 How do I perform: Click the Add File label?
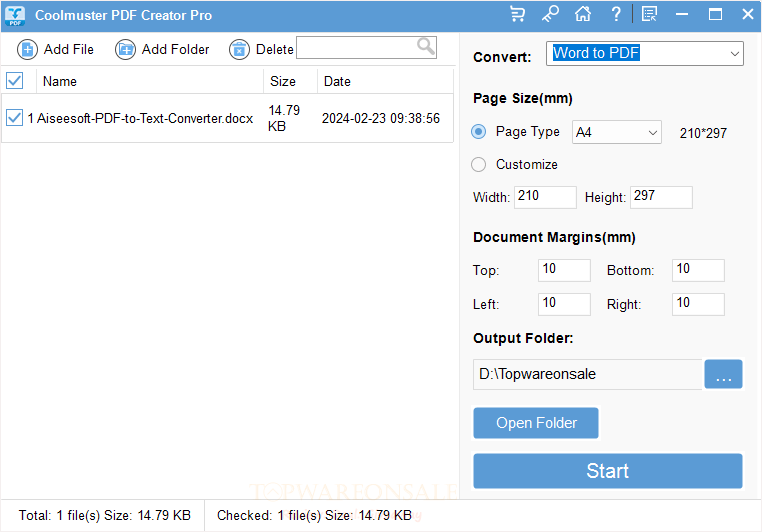click(69, 50)
